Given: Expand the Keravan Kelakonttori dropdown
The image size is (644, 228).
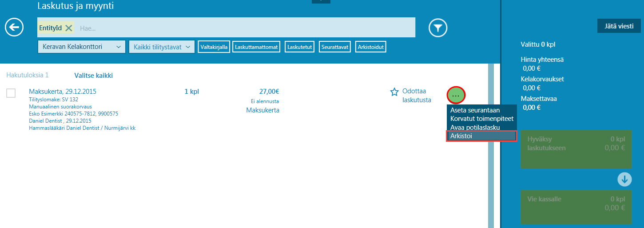Looking at the screenshot, I should pos(82,47).
